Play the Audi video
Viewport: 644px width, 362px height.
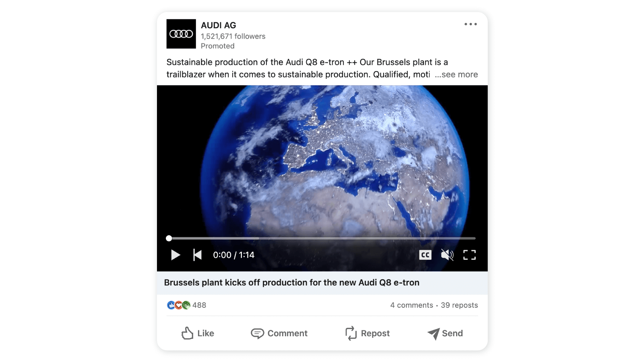[x=175, y=255]
